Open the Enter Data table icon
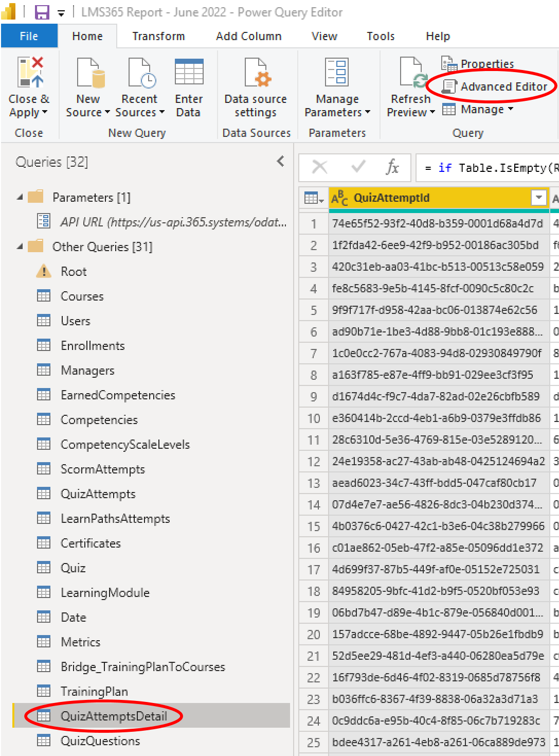 coord(189,73)
